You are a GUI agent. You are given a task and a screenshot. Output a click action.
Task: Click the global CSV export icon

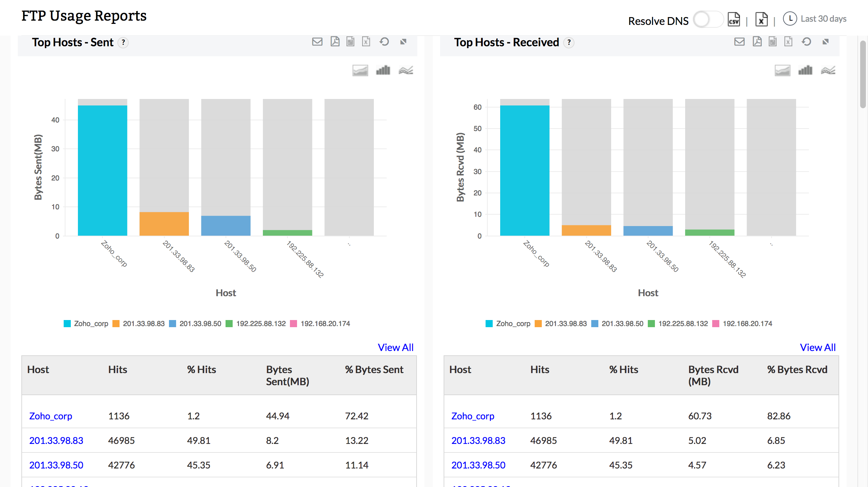tap(734, 20)
